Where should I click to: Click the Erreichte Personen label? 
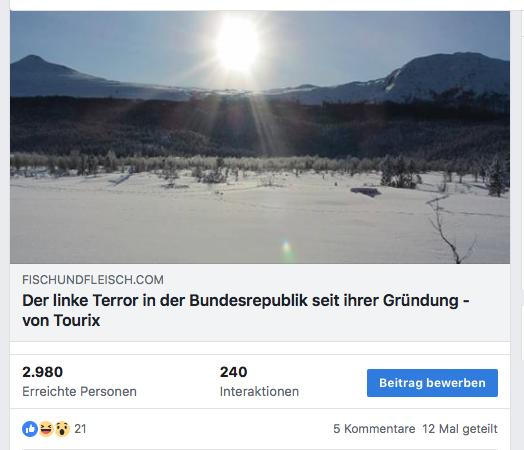pyautogui.click(x=79, y=392)
